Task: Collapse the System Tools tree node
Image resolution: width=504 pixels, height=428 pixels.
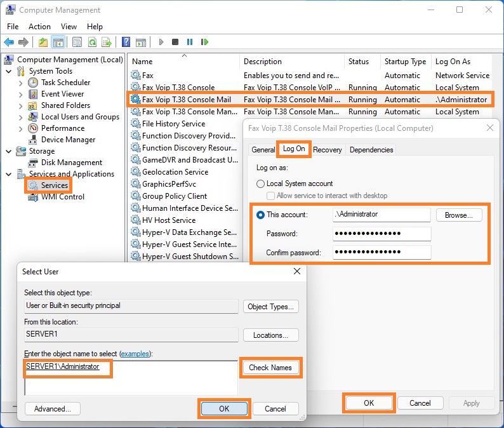Action: 9,71
